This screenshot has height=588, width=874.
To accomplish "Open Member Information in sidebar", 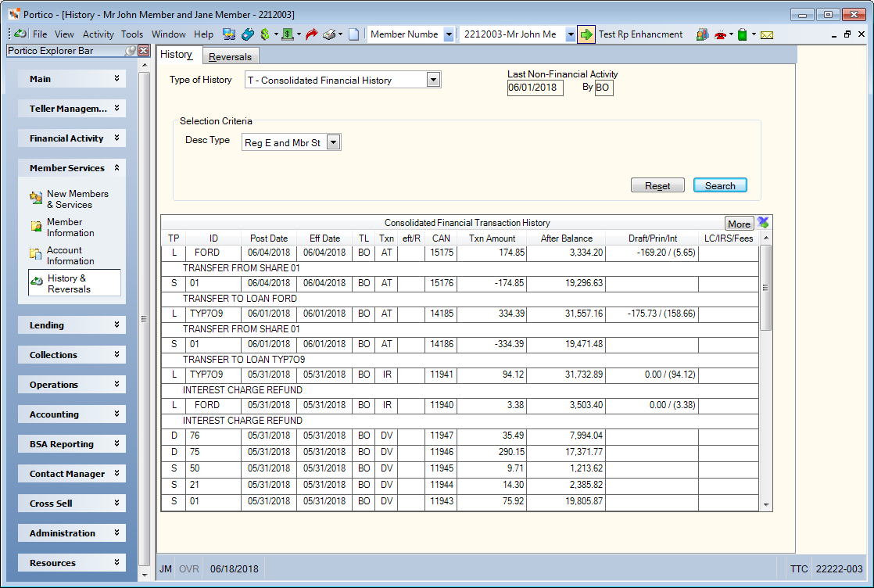I will click(x=63, y=228).
